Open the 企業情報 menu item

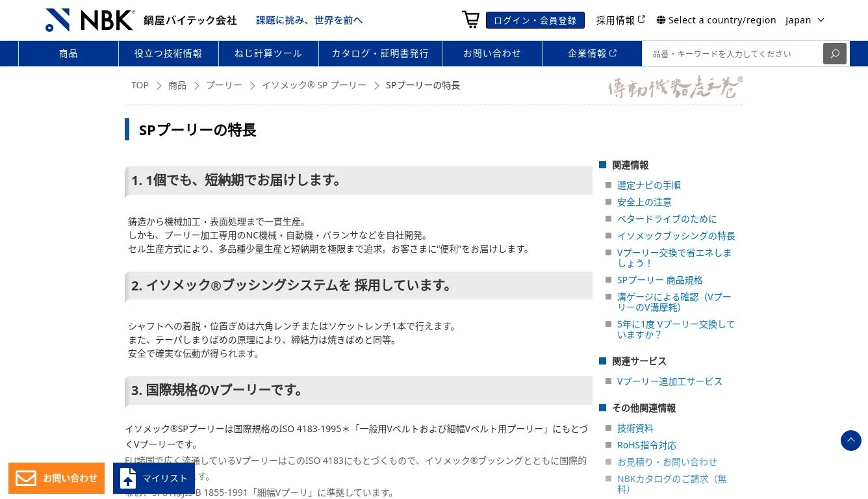click(x=592, y=53)
